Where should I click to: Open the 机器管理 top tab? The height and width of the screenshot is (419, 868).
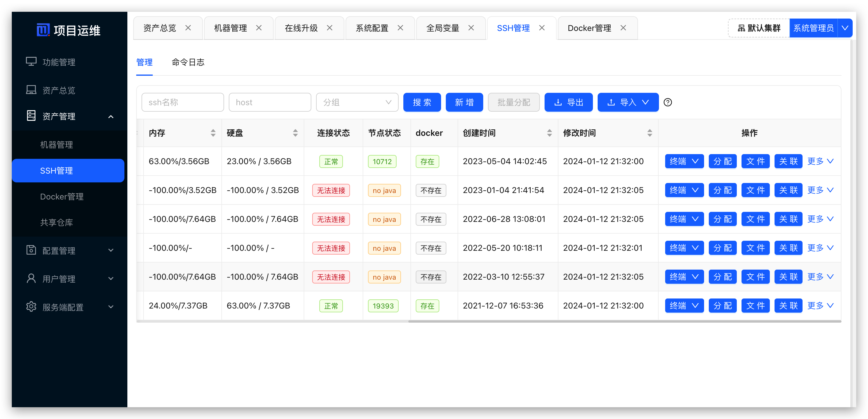pyautogui.click(x=231, y=28)
